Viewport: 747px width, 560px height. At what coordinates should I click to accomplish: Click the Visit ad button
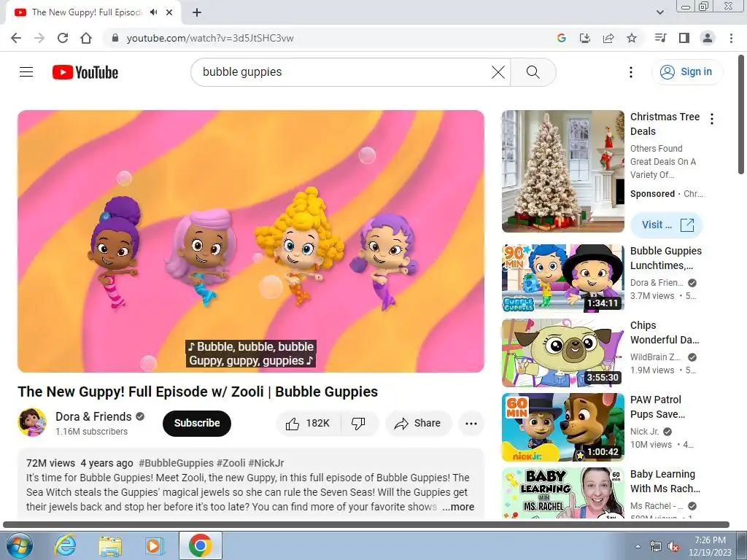point(667,225)
